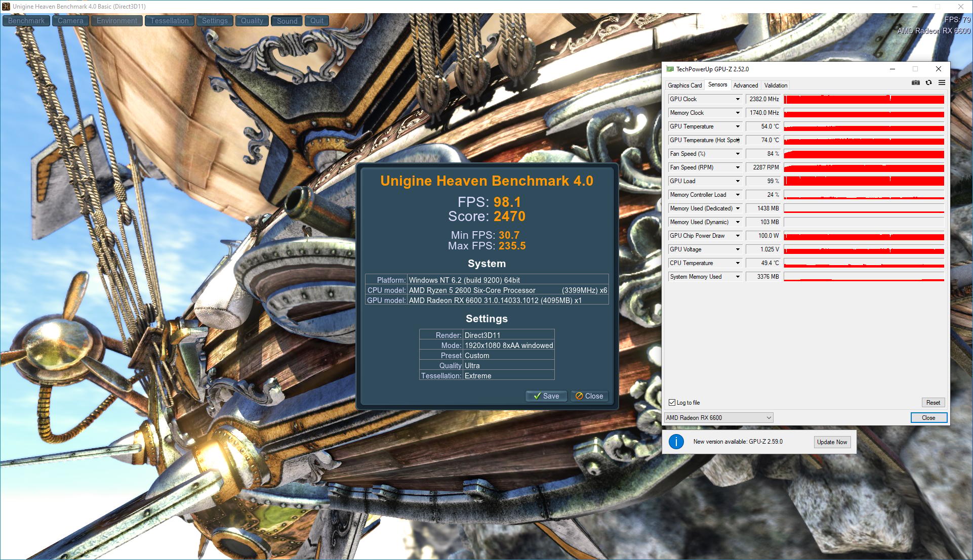Screen dimensions: 973x560
Task: Save the benchmark results
Action: [546, 396]
